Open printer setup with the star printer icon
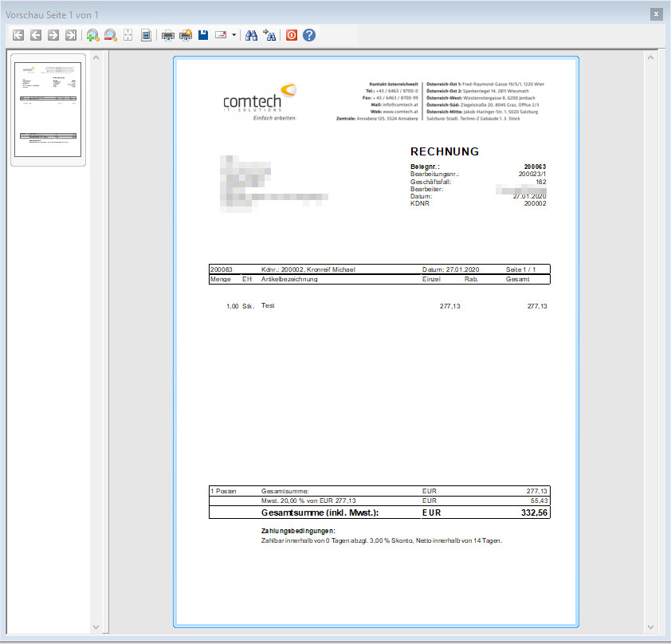 (186, 35)
